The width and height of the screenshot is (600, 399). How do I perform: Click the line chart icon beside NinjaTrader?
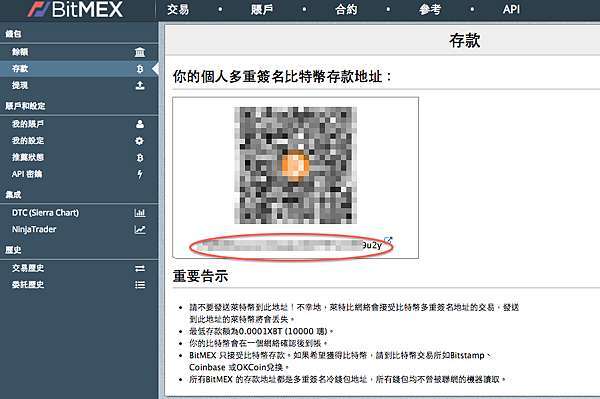click(140, 230)
